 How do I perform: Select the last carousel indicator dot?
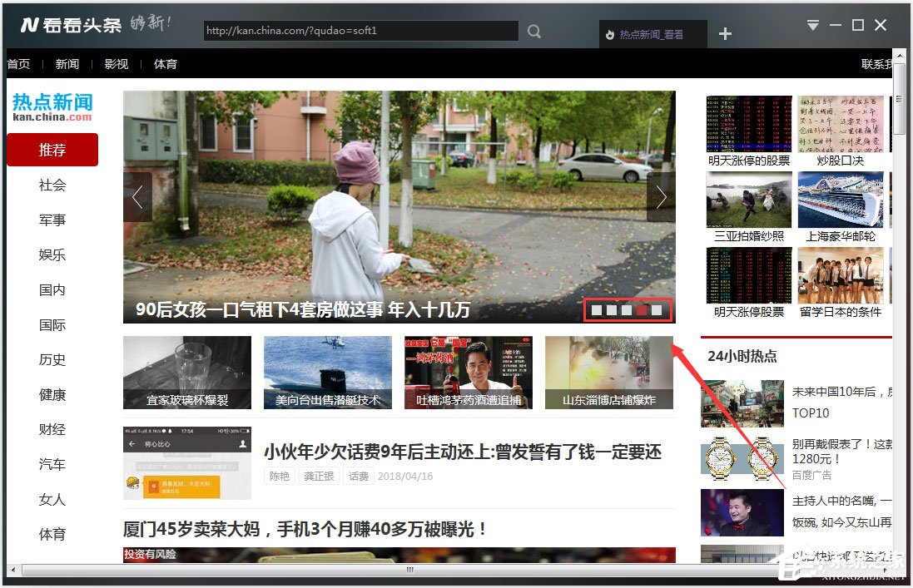(657, 310)
